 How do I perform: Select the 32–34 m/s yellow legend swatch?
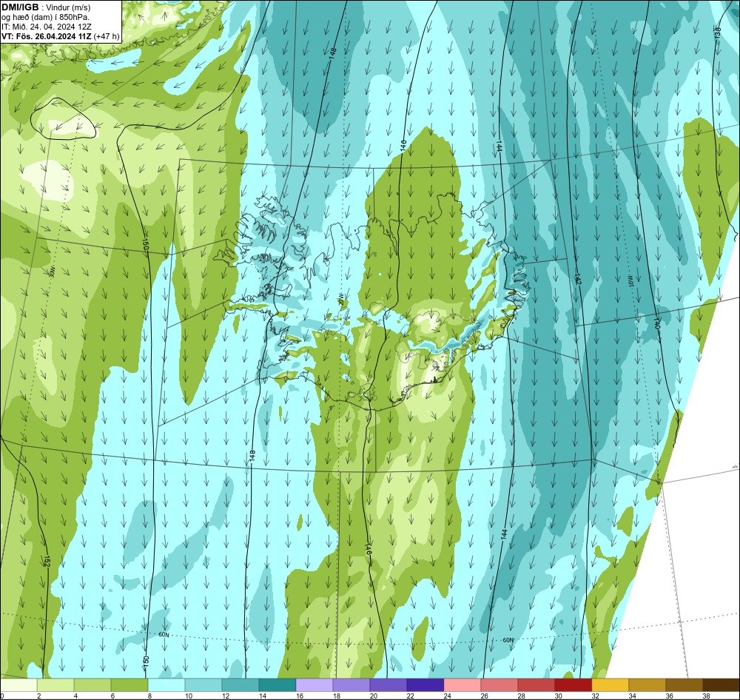coord(610,684)
